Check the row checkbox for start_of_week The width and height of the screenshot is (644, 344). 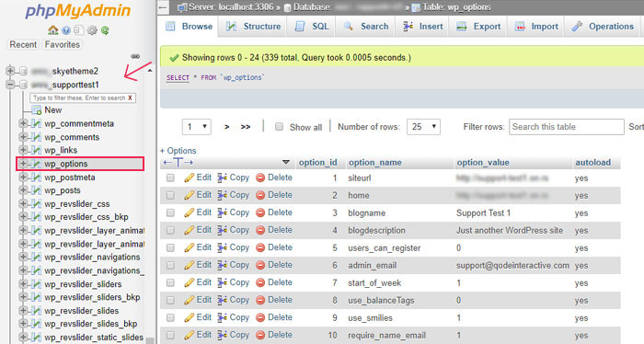(x=170, y=283)
